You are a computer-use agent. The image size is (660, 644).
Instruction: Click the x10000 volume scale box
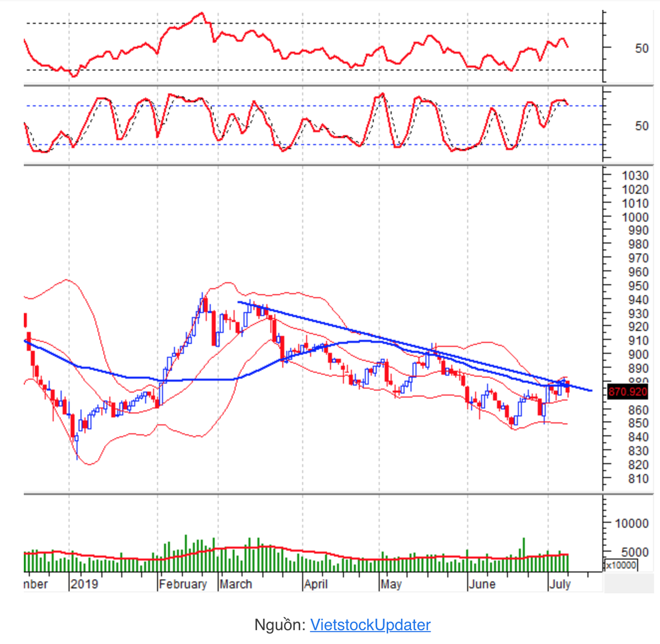pyautogui.click(x=621, y=565)
